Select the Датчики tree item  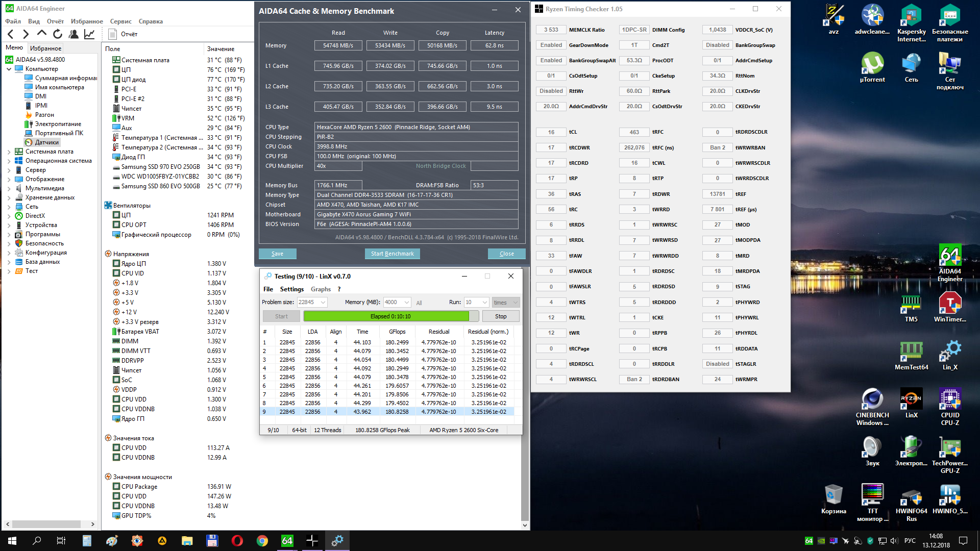pyautogui.click(x=46, y=142)
